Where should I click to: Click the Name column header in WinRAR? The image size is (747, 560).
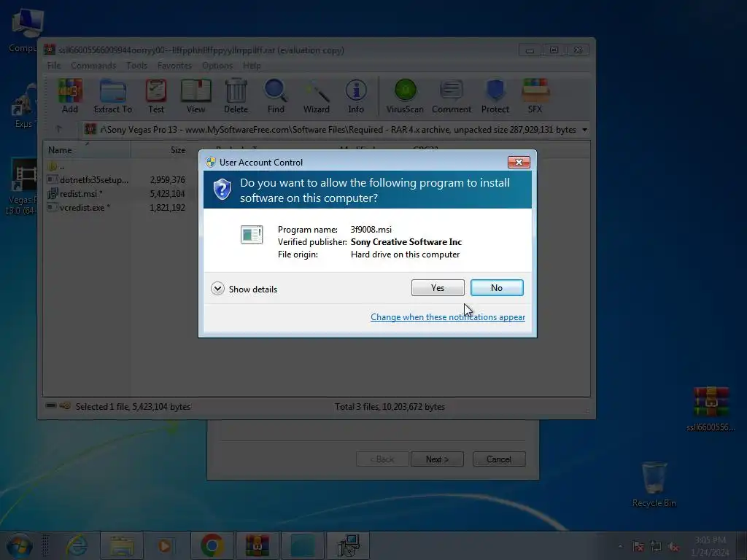(87, 150)
